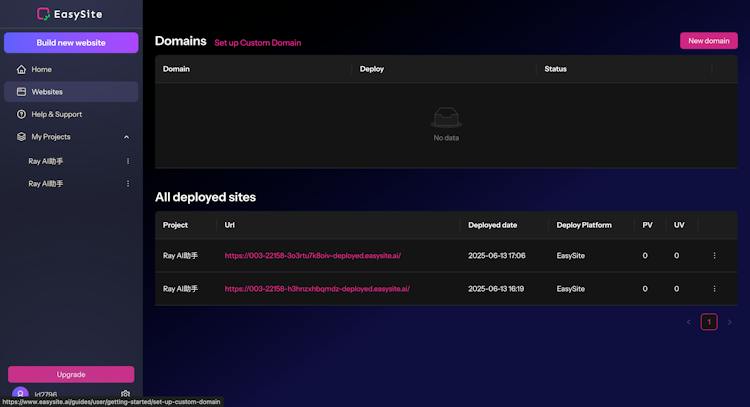This screenshot has width=750, height=407.
Task: Open actions menu for 17:06 deployed site
Action: [714, 256]
